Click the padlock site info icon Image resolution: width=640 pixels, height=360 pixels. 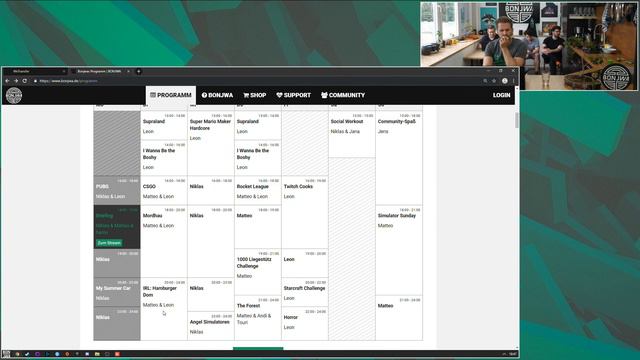click(x=36, y=81)
